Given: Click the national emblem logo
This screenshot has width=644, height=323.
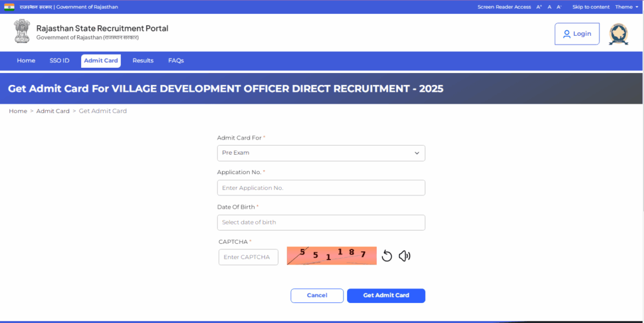Looking at the screenshot, I should [22, 31].
